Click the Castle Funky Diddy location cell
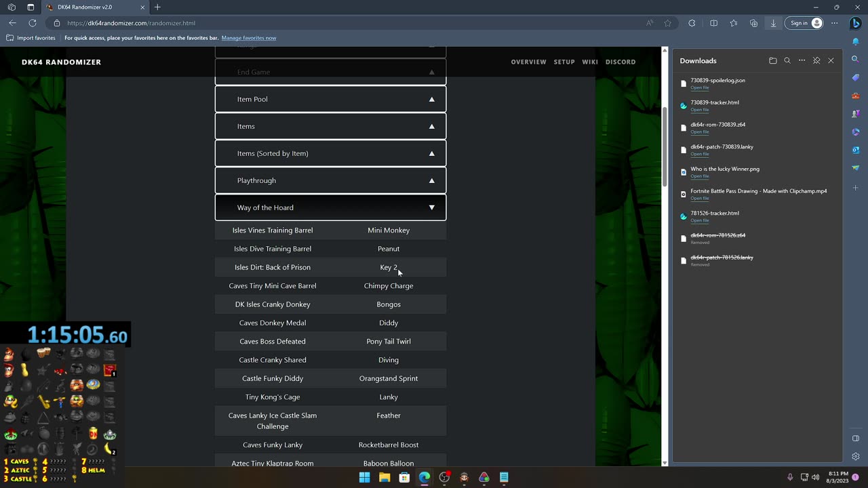868x488 pixels. (273, 378)
